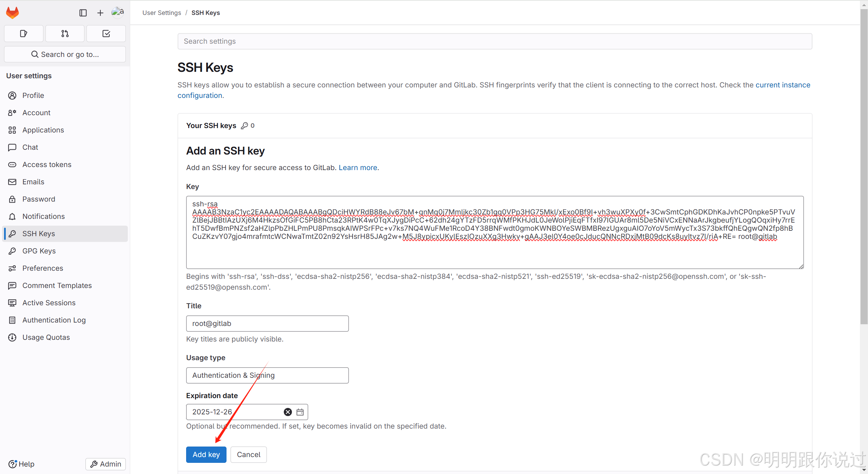Click the Title input field
This screenshot has width=868, height=474.
point(267,324)
